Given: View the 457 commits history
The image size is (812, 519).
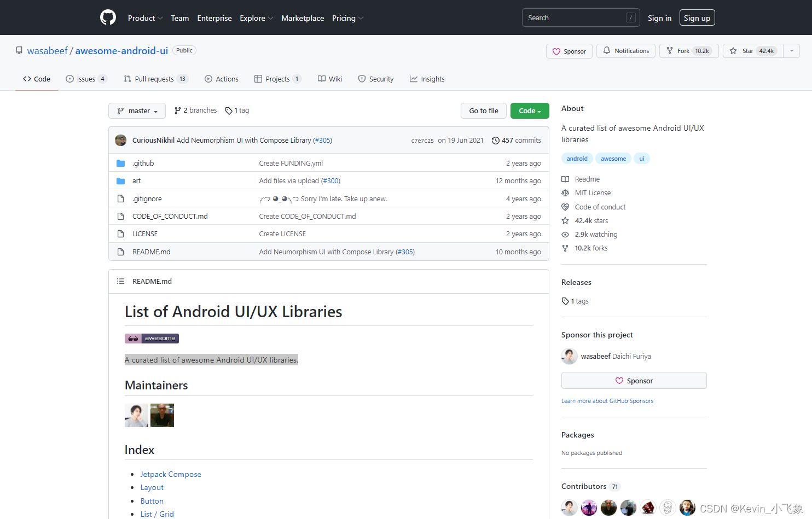Looking at the screenshot, I should coord(517,141).
